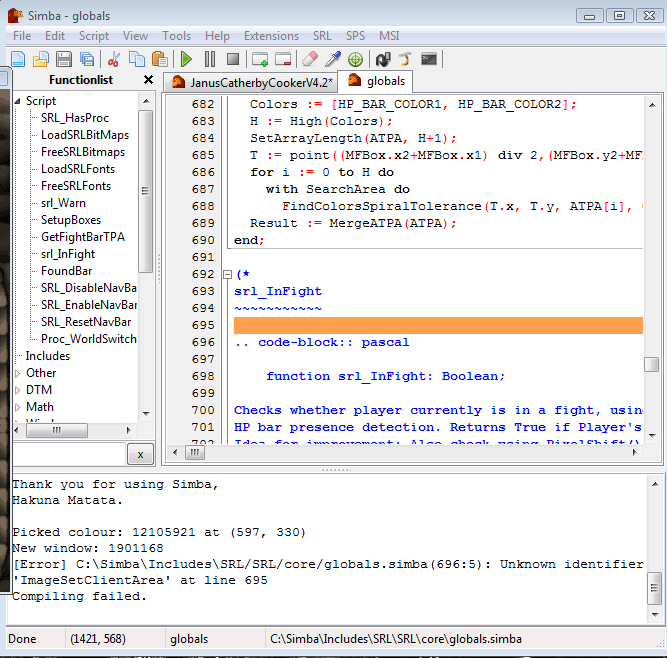Clear debug output with the eraser icon
The image size is (667, 658).
[310, 60]
